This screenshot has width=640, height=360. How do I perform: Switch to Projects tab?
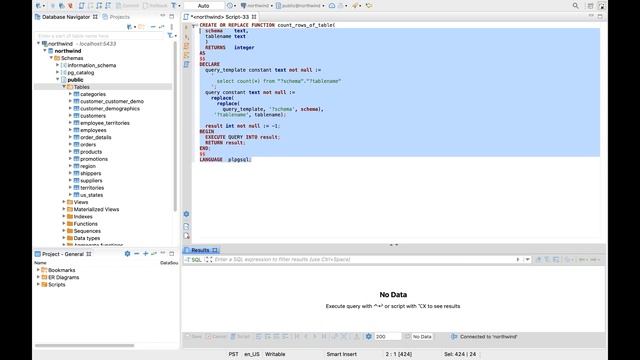click(116, 17)
